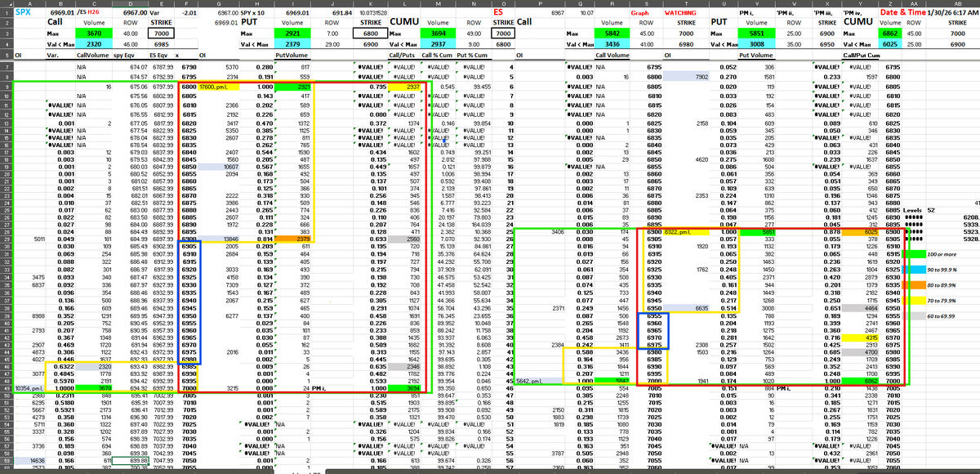This screenshot has width=980, height=474.
Task: Click the '1/30/26 6:17 AM' timestamp cell
Action: (x=952, y=13)
